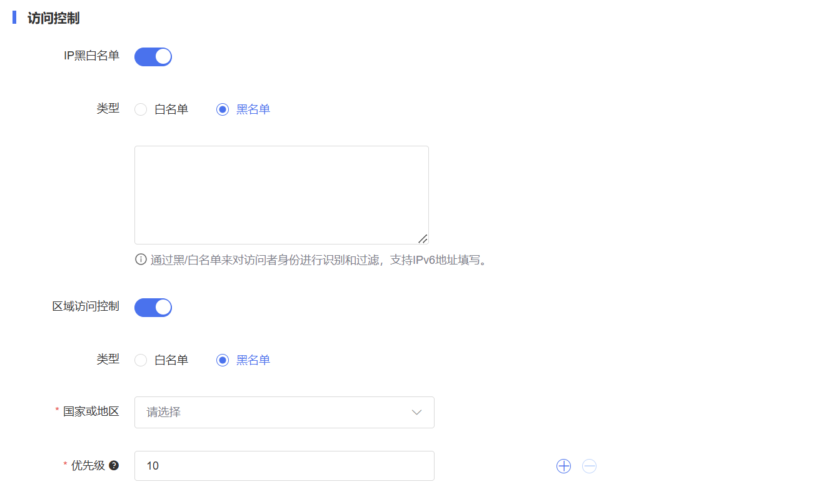
Task: Click the info icon before the IPv6 hint
Action: tap(141, 260)
